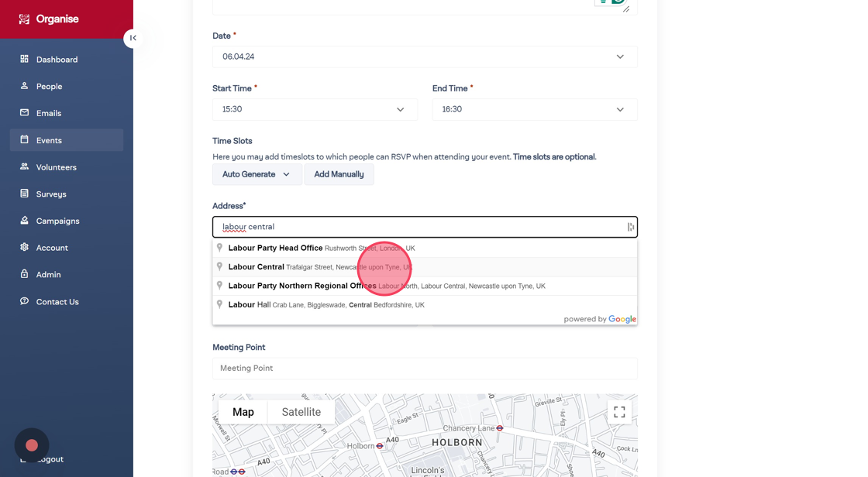The image size is (868, 477).
Task: Click the People person icon
Action: click(x=24, y=86)
